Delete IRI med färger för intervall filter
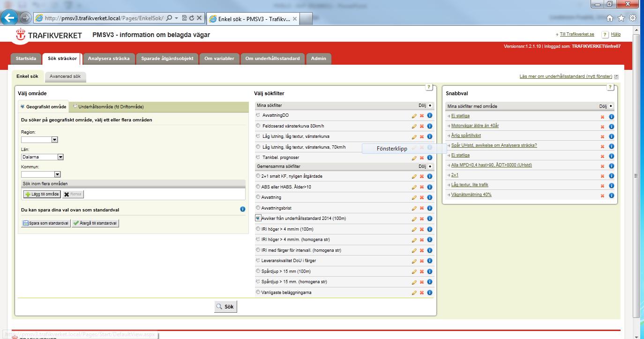Image resolution: width=644 pixels, height=339 pixels. (422, 250)
